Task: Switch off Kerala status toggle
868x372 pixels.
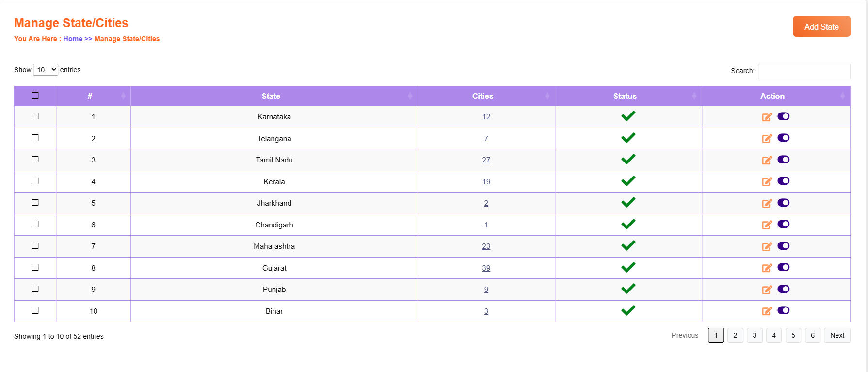Action: pyautogui.click(x=784, y=181)
